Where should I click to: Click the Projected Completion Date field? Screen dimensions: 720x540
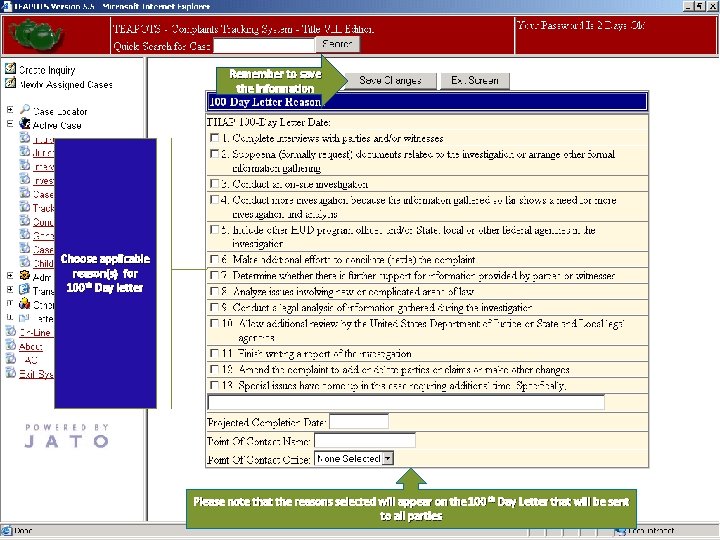(359, 422)
